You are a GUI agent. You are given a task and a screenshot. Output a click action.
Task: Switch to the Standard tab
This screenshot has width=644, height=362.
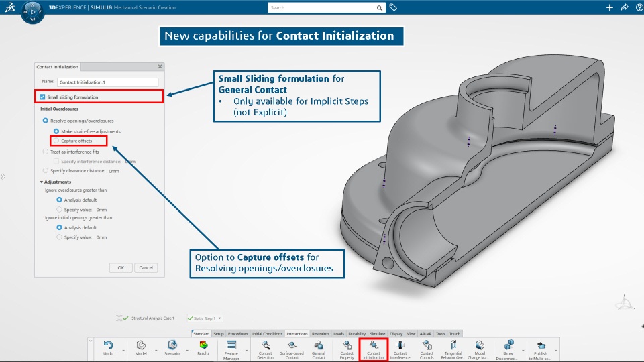click(x=201, y=334)
